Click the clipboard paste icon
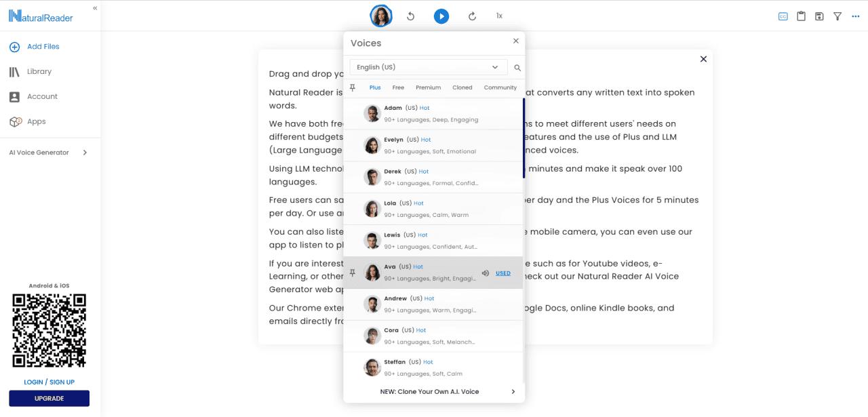The height and width of the screenshot is (417, 868). coord(801,16)
